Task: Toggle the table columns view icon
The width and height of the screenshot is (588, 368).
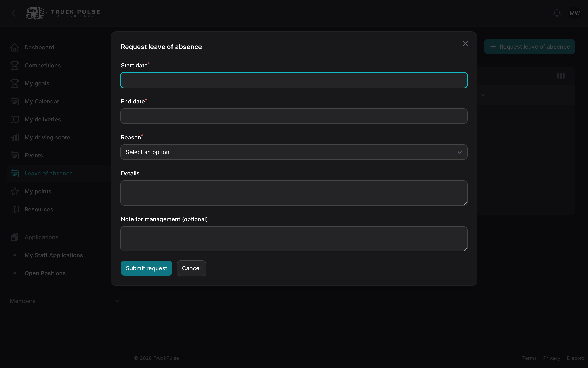Action: coord(561,76)
